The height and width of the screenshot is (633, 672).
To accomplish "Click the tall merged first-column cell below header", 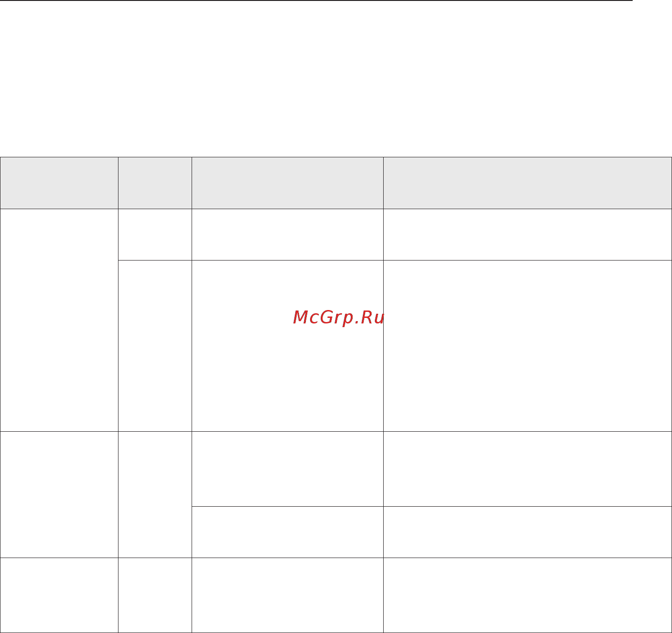I will (x=59, y=320).
